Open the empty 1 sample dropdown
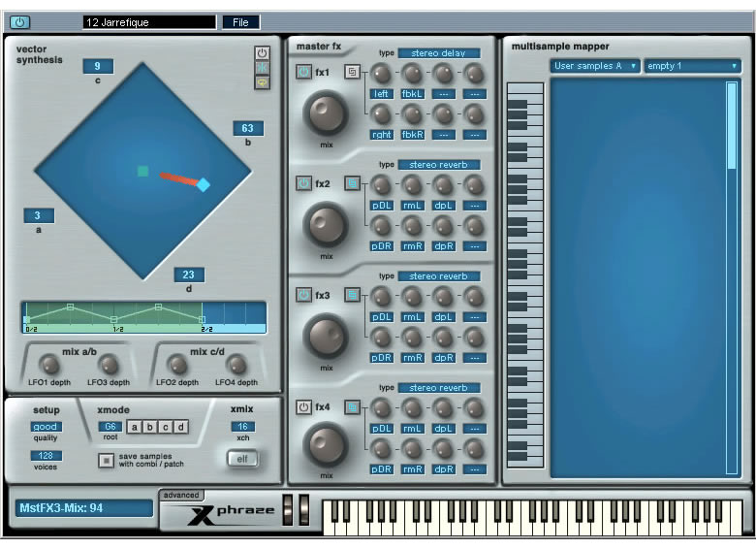The image size is (756, 549). pyautogui.click(x=692, y=66)
